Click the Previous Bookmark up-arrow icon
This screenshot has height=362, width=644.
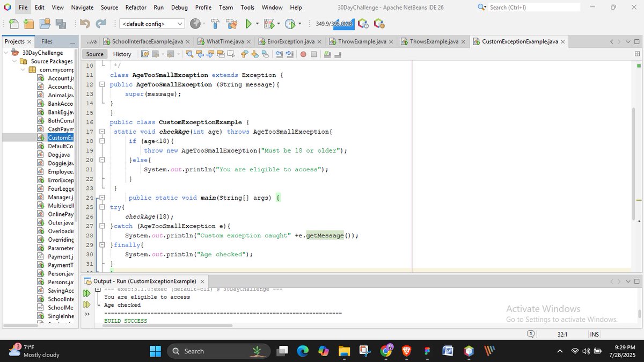pos(245,54)
